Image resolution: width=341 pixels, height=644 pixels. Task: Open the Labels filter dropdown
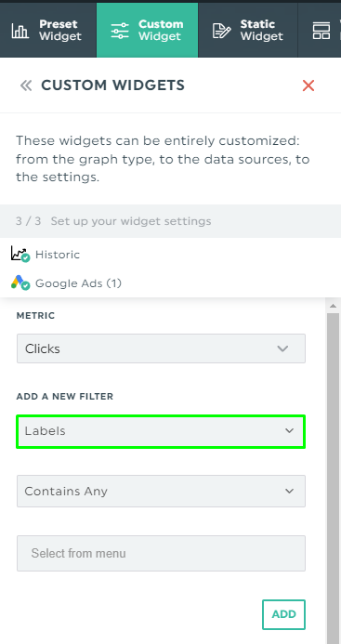pyautogui.click(x=161, y=431)
